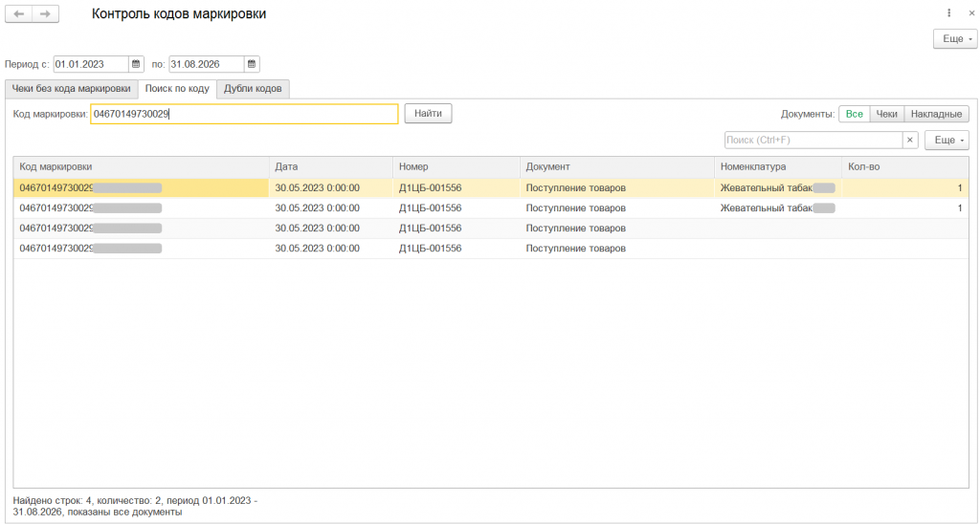Open the three-dot window menu
Screen dimensions: 980x524
[948, 13]
